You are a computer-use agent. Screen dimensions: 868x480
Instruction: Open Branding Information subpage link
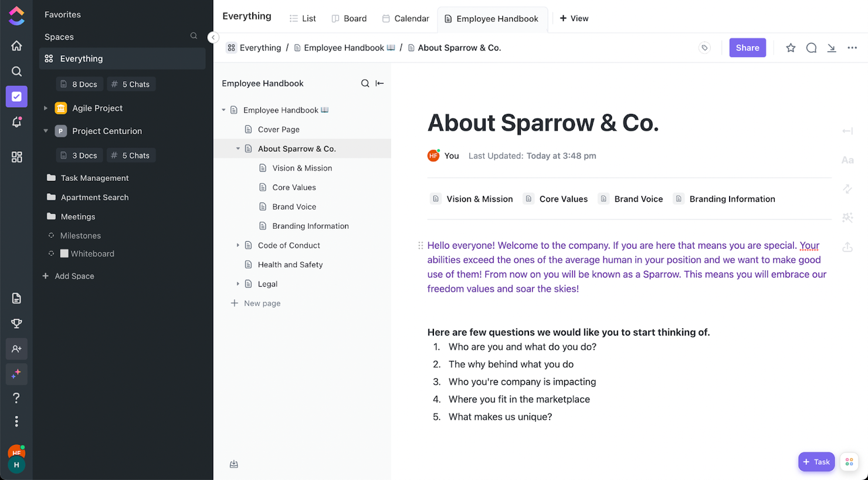(x=724, y=199)
